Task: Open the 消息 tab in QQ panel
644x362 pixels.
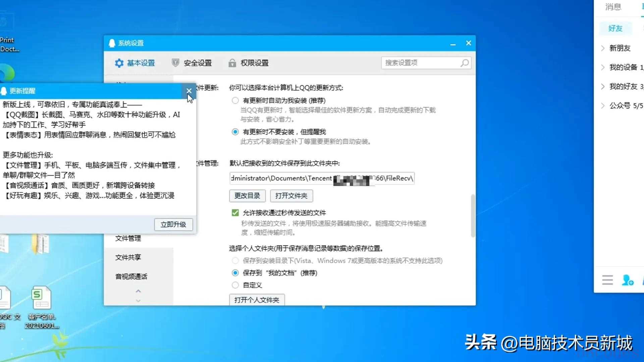Action: (613, 7)
